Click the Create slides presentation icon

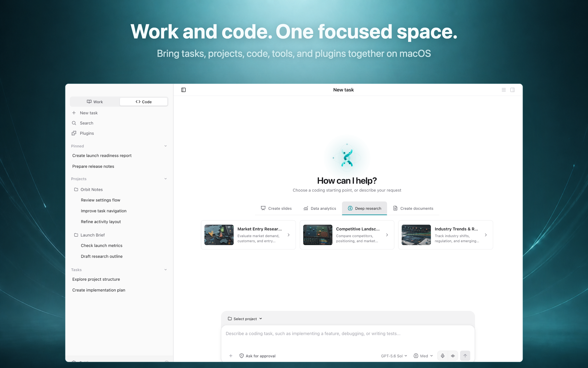click(x=263, y=208)
